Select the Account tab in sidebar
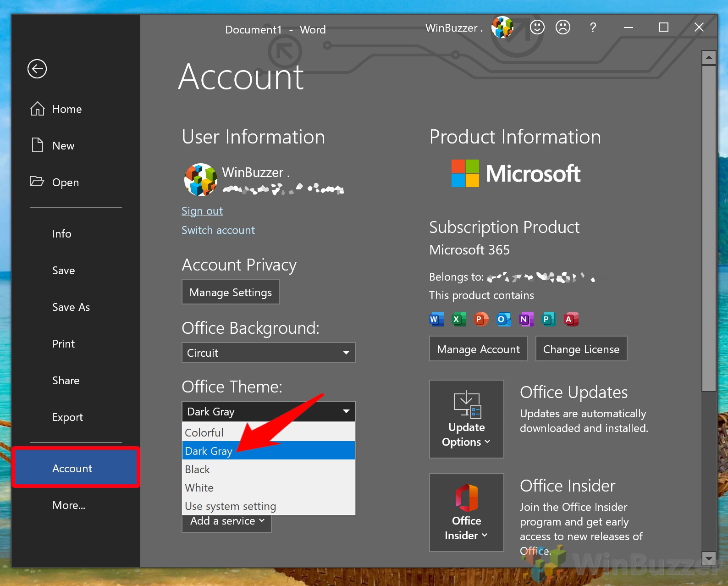The height and width of the screenshot is (586, 728). click(76, 468)
